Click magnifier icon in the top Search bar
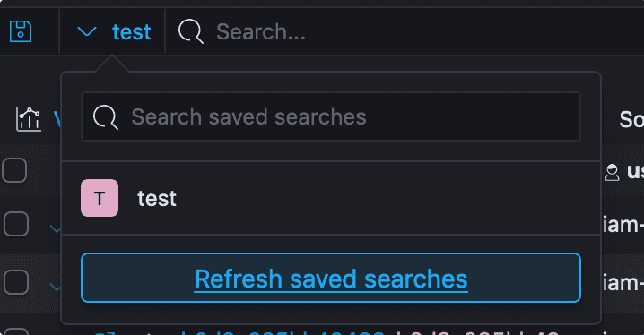644x335 pixels. (191, 31)
